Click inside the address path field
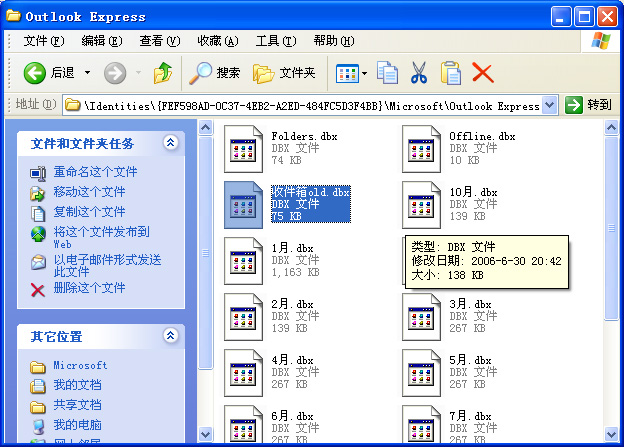Viewport: 624px width, 447px height. tap(300, 105)
